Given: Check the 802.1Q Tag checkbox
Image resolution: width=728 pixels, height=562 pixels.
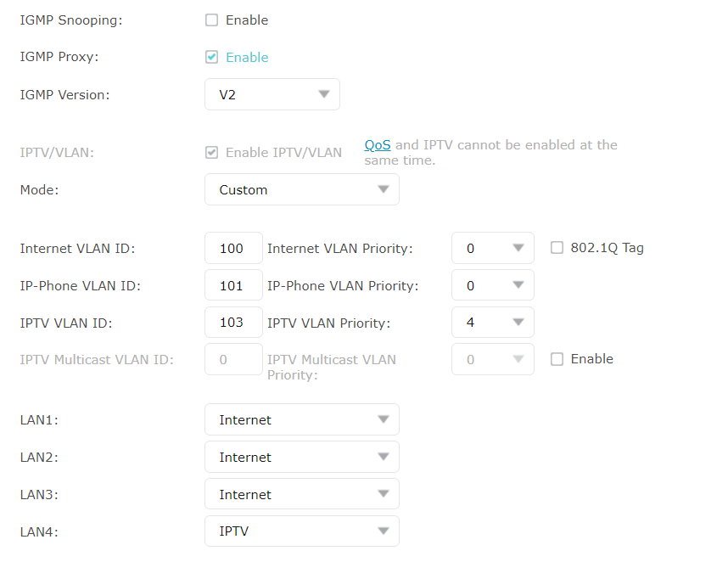Looking at the screenshot, I should pyautogui.click(x=557, y=248).
